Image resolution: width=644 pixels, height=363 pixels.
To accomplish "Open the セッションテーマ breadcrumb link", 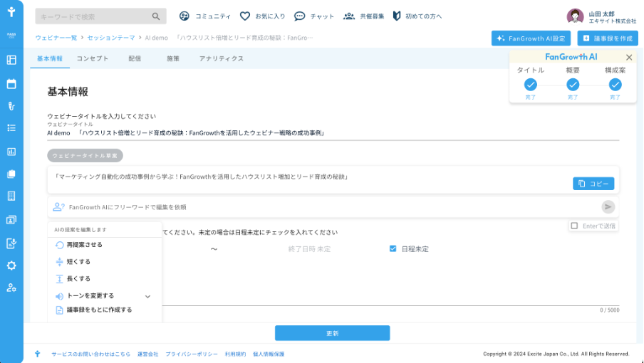I will [x=111, y=38].
